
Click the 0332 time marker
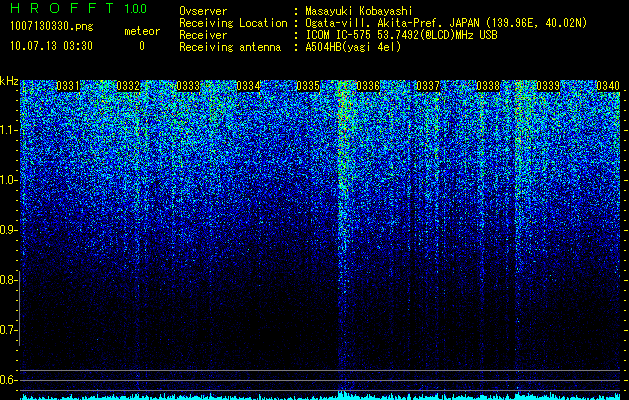[128, 86]
